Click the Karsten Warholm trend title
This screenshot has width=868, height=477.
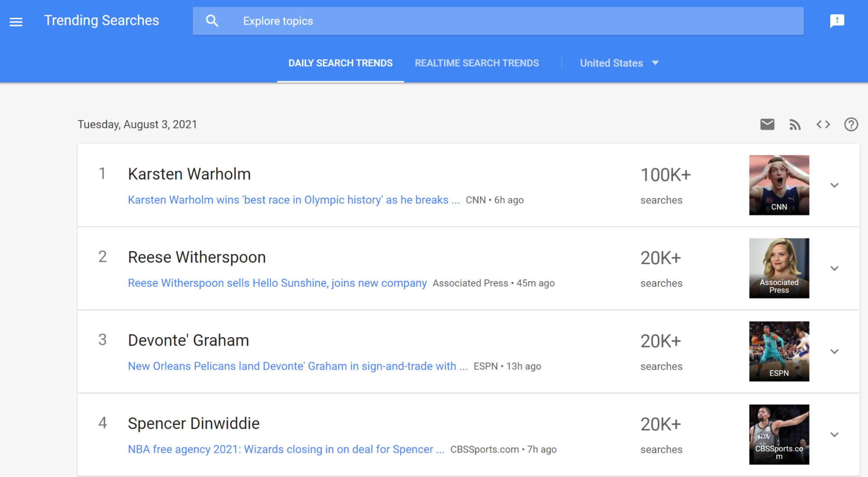(x=189, y=174)
